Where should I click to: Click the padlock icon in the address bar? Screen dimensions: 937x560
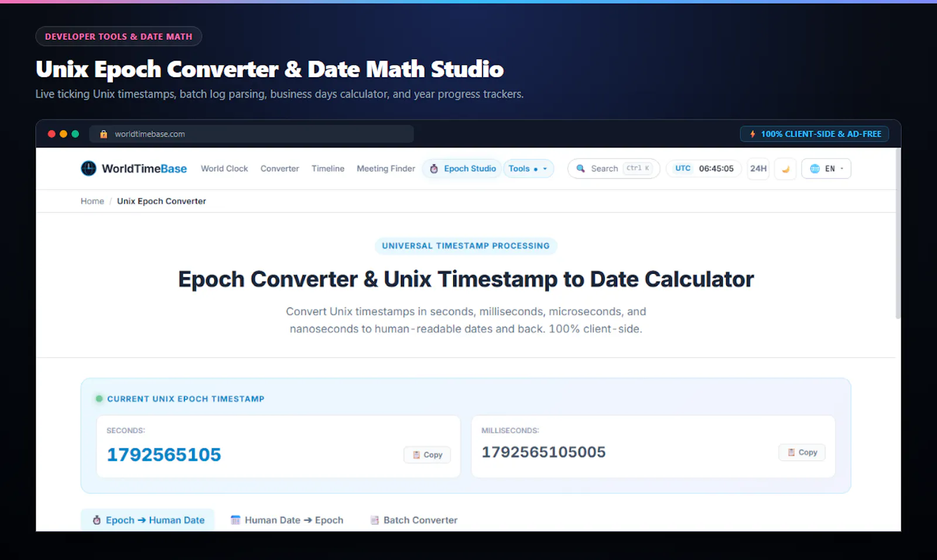[x=104, y=134]
